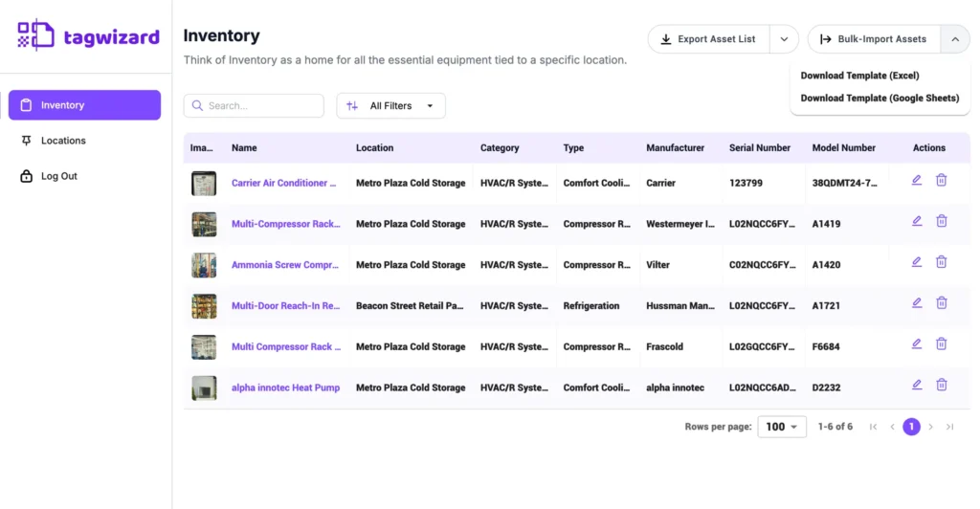Click the Vilter manufacturer cell
The height and width of the screenshot is (509, 980).
[657, 265]
